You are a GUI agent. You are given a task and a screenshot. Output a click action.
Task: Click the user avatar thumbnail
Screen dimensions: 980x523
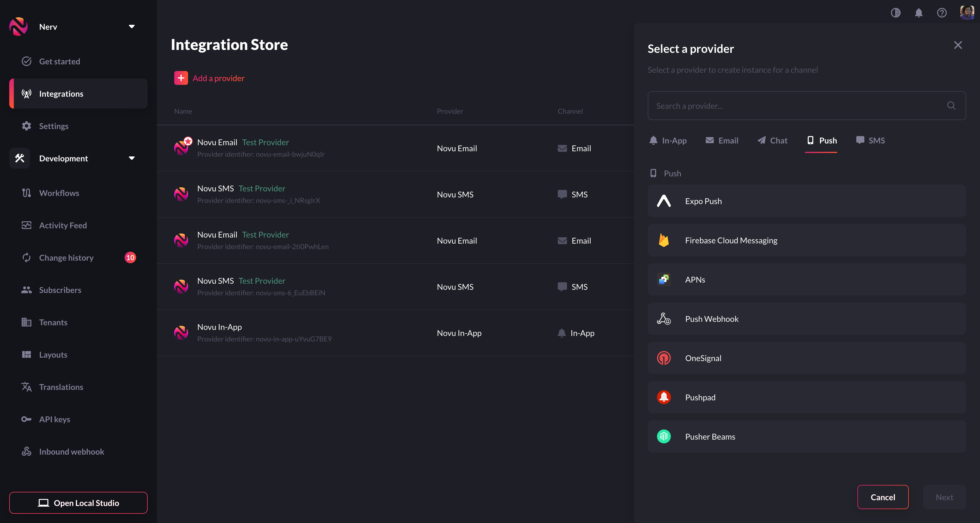pyautogui.click(x=967, y=12)
